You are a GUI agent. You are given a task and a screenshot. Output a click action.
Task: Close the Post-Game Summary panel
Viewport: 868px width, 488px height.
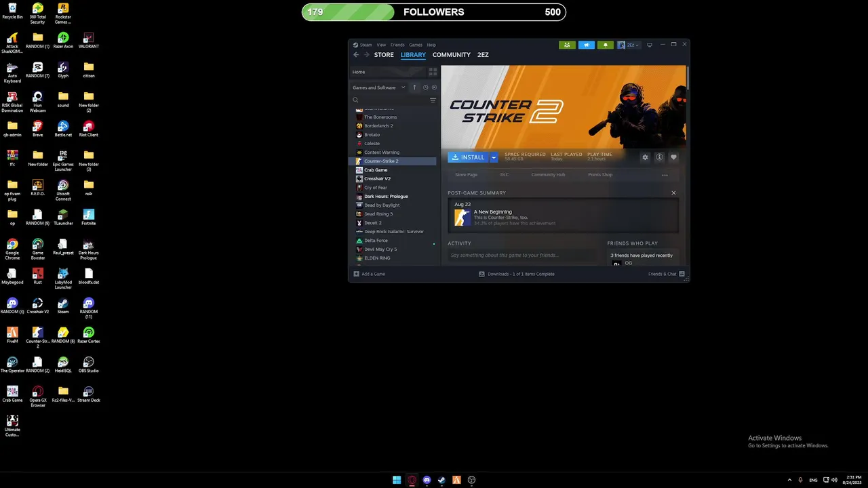(x=673, y=193)
